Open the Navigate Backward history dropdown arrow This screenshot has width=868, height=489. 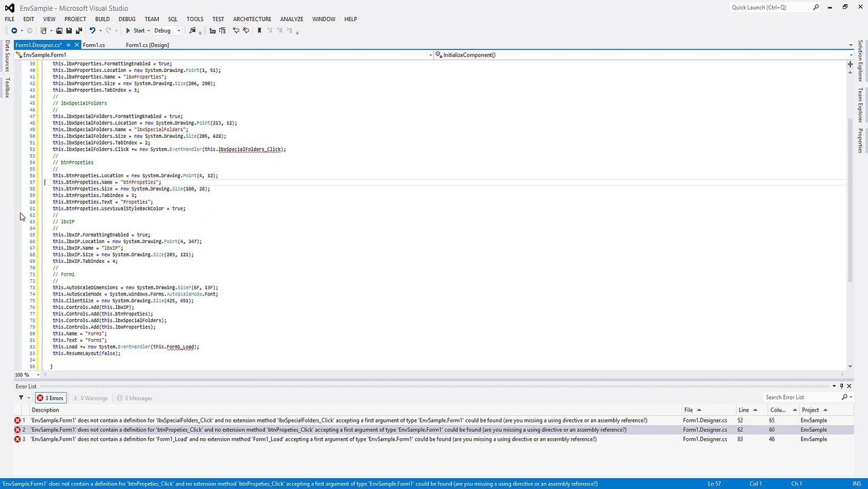(21, 31)
